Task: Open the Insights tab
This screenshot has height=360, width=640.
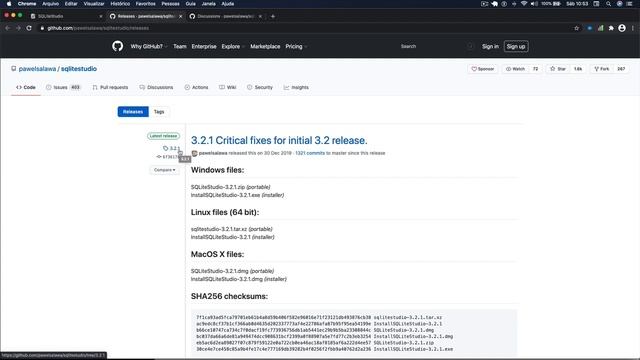Action: click(296, 87)
